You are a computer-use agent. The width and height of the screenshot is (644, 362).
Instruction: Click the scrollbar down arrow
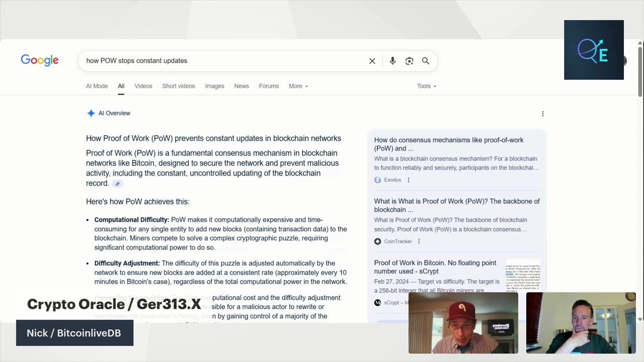point(640,319)
